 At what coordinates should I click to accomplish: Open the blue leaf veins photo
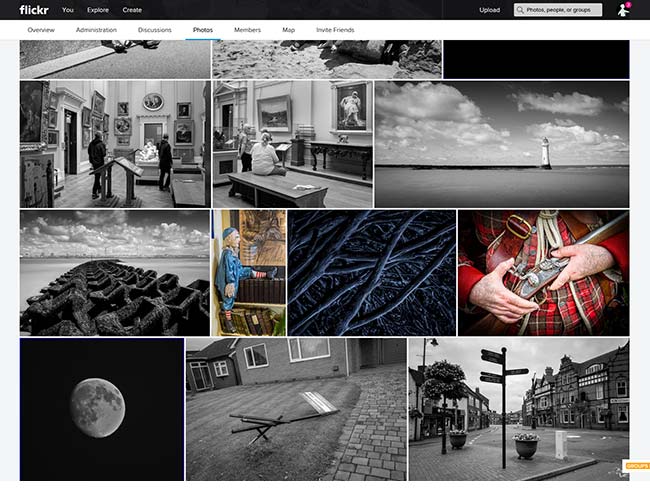372,273
